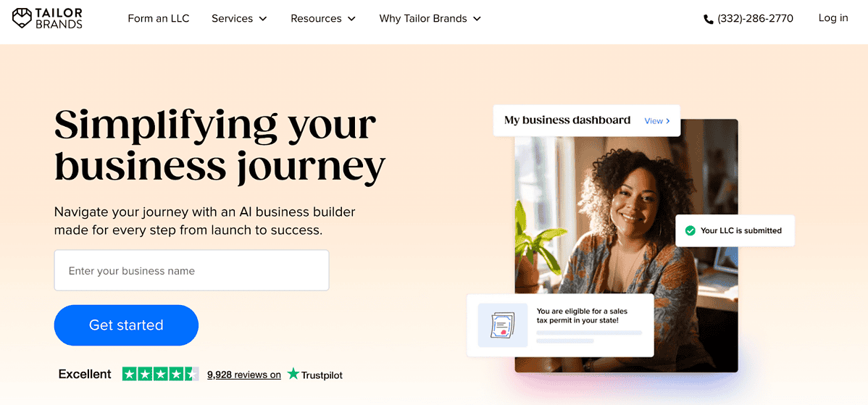Click the Tailor Brands heart logo icon
This screenshot has width=868, height=405.
point(22,18)
